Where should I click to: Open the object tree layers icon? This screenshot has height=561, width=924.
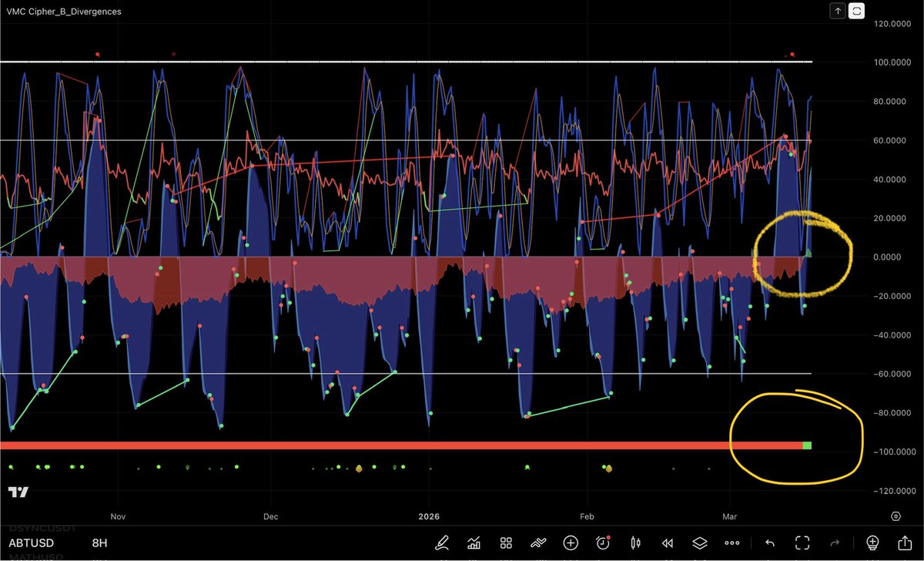pyautogui.click(x=699, y=543)
